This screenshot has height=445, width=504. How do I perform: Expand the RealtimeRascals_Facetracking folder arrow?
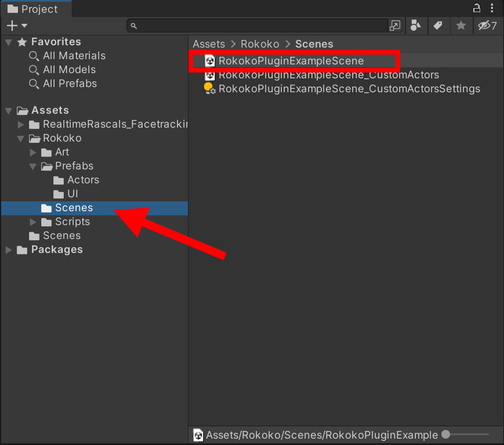[20, 124]
